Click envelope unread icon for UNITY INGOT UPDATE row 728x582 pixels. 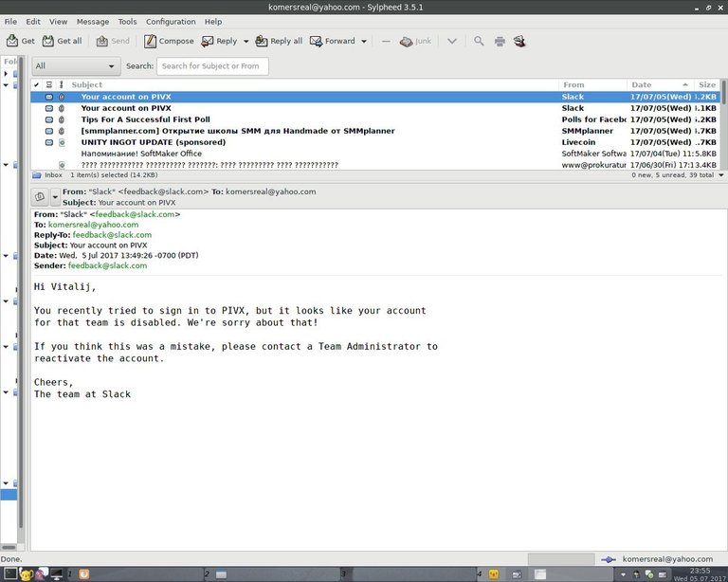[x=48, y=142]
